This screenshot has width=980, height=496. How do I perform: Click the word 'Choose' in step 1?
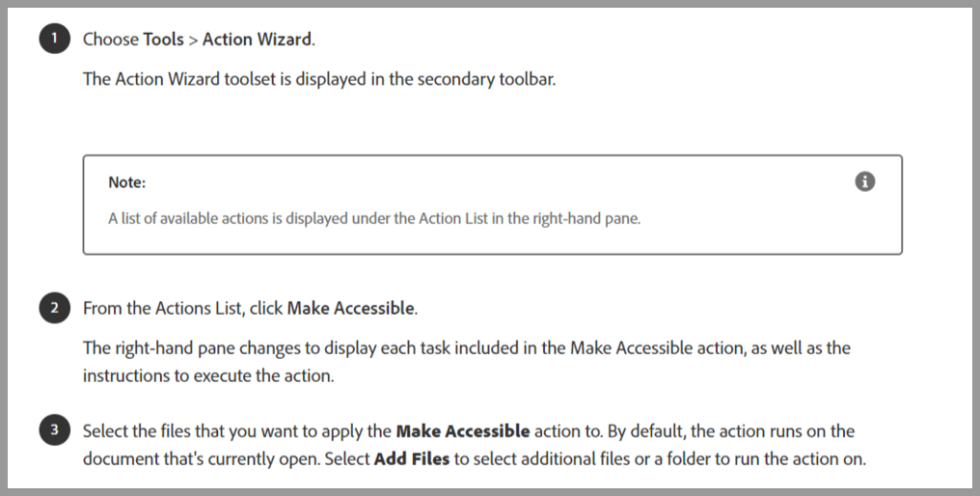(111, 39)
